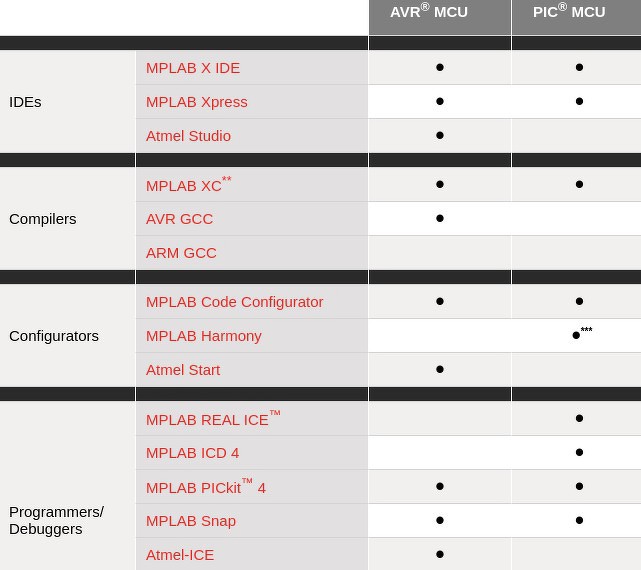
Task: Open the MPLAB Harmony link
Action: [204, 336]
